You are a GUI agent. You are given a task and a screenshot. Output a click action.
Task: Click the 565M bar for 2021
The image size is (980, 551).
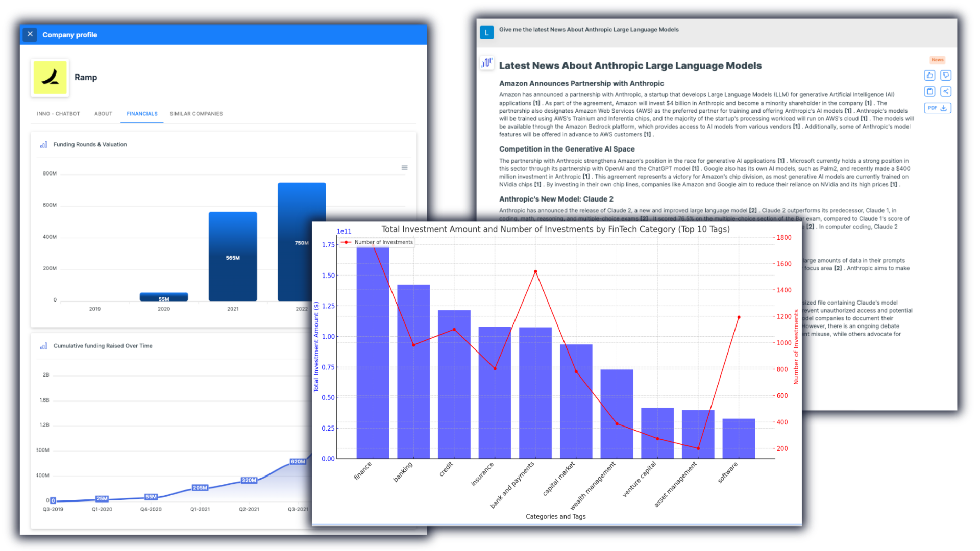pyautogui.click(x=233, y=256)
